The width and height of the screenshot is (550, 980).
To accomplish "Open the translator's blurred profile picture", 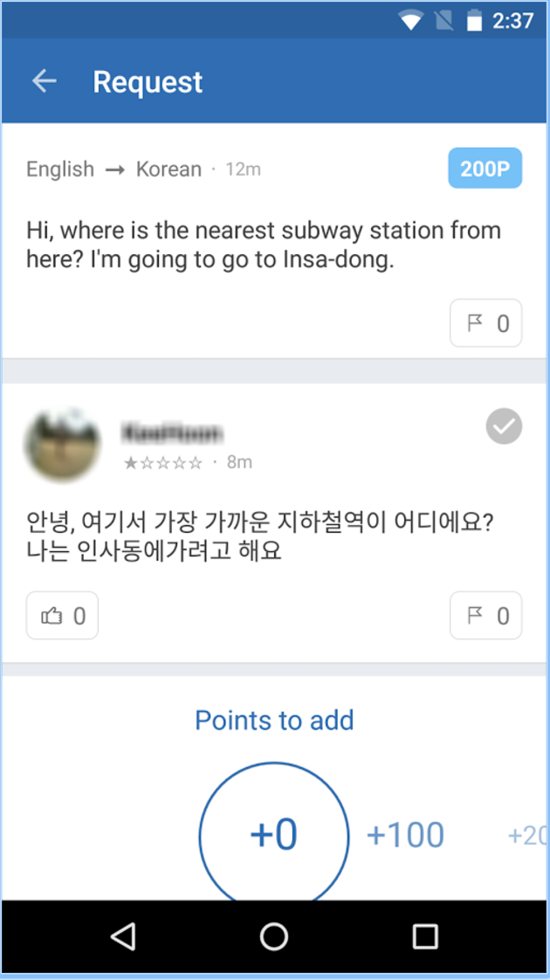I will pyautogui.click(x=62, y=445).
